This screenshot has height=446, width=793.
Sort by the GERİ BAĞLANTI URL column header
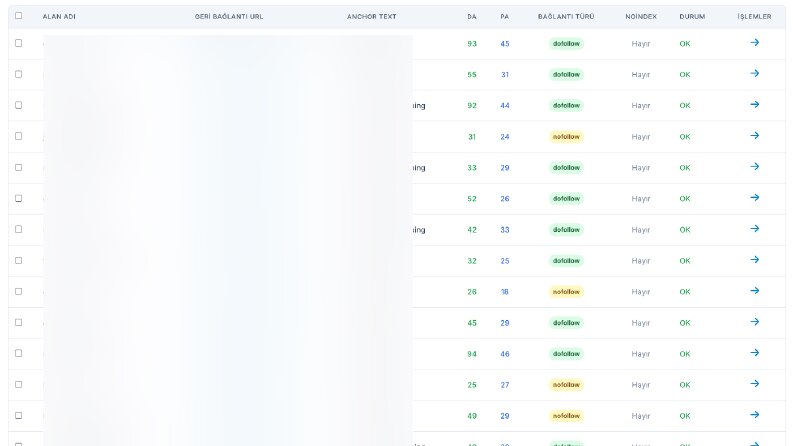(229, 17)
